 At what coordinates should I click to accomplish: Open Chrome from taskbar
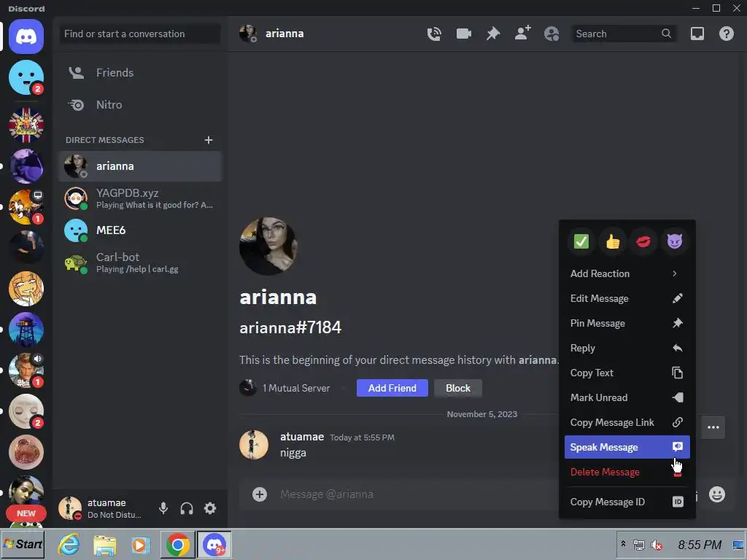(x=178, y=545)
